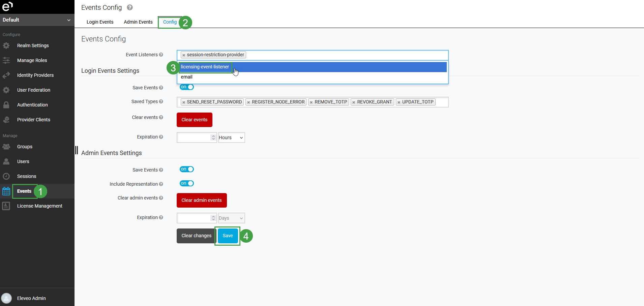This screenshot has height=306, width=644.
Task: Select licensing-event-listener from the listener dropdown
Action: [205, 67]
